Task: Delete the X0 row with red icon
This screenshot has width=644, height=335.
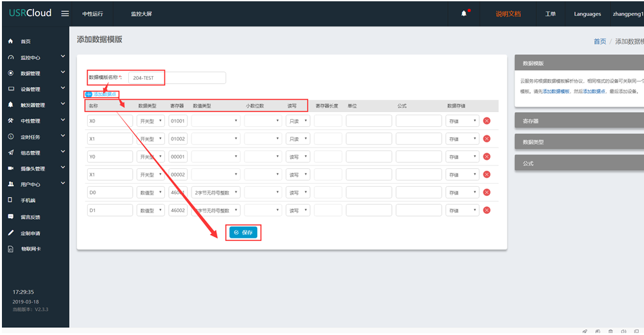Action: [x=487, y=120]
